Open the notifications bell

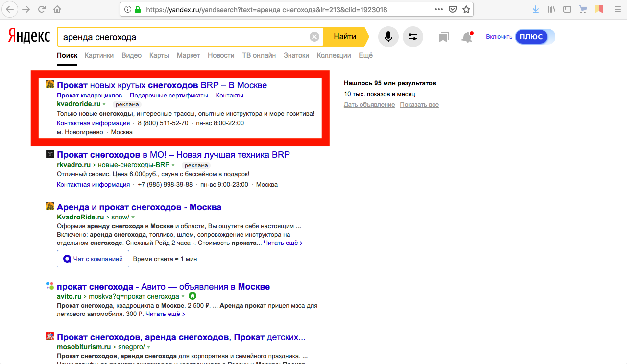(x=467, y=37)
